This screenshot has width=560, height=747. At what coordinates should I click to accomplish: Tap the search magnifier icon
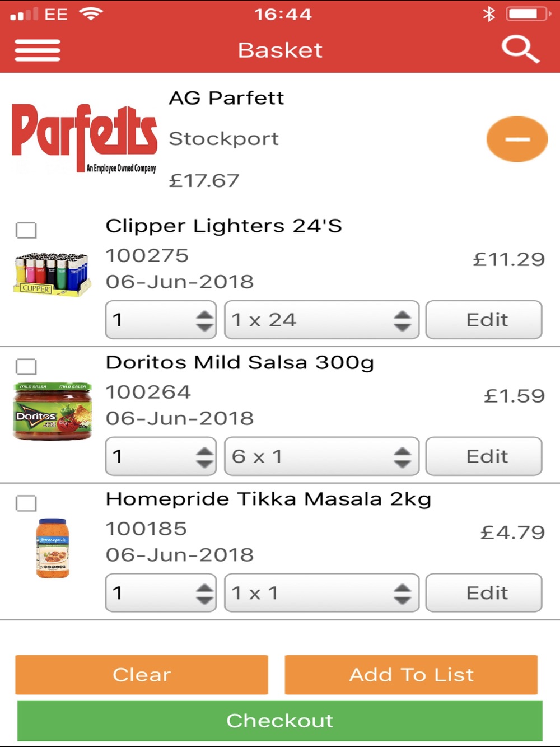click(x=520, y=49)
